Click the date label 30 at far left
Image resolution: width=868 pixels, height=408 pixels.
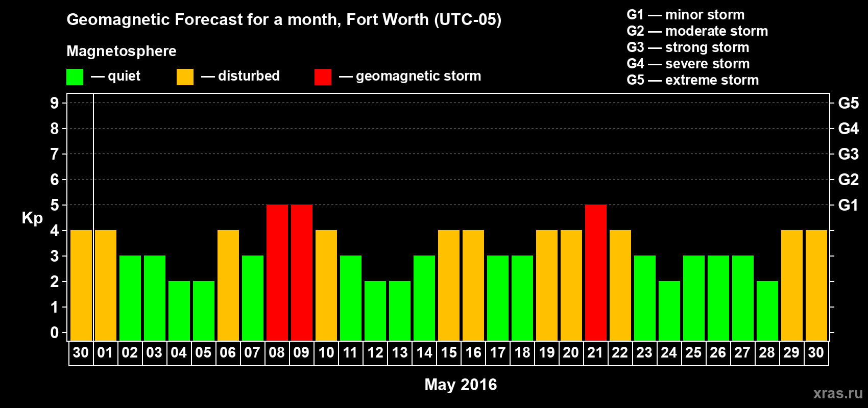click(x=81, y=352)
